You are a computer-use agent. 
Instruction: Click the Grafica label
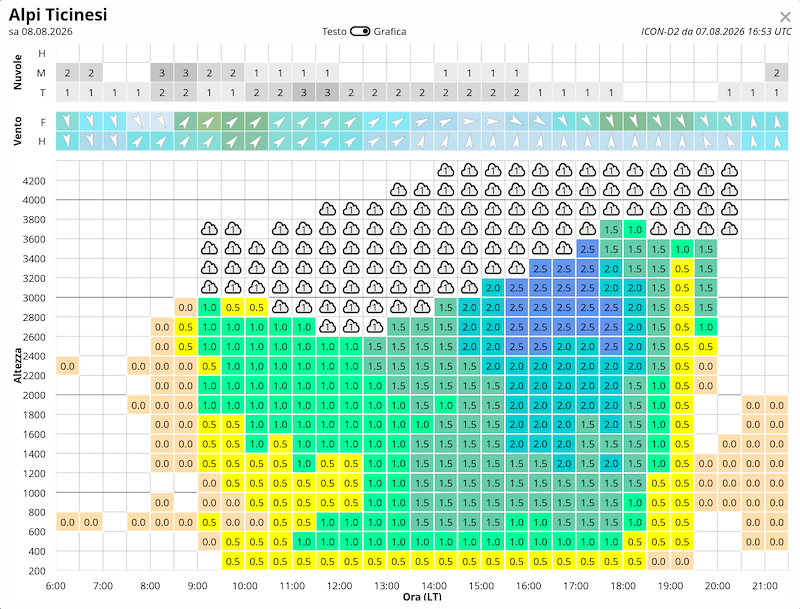click(390, 32)
